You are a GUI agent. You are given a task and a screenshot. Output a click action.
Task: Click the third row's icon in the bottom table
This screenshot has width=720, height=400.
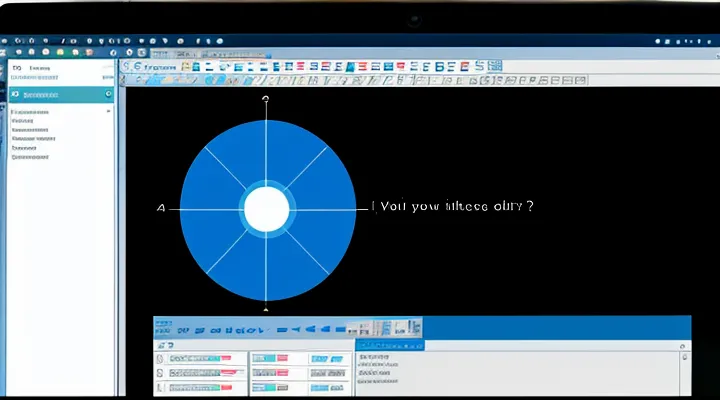tap(161, 386)
